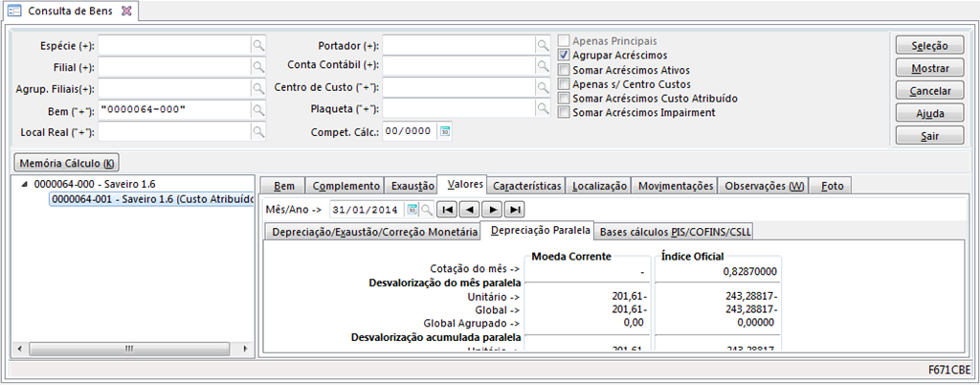980x385 pixels.
Task: Click the Plaqueta input field
Action: tap(459, 109)
